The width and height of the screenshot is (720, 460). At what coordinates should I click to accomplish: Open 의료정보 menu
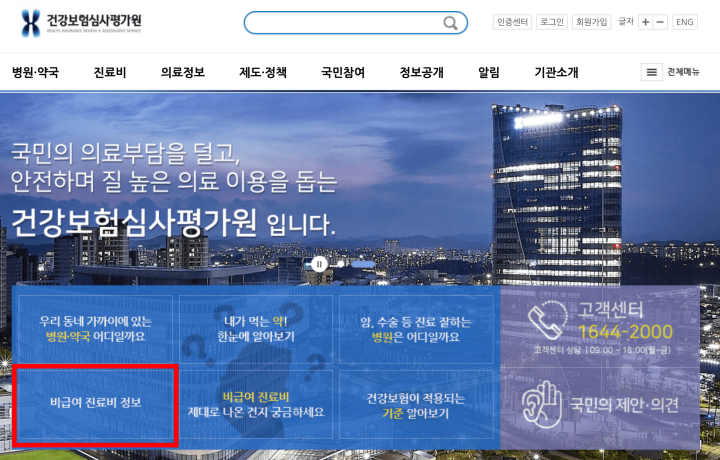183,72
